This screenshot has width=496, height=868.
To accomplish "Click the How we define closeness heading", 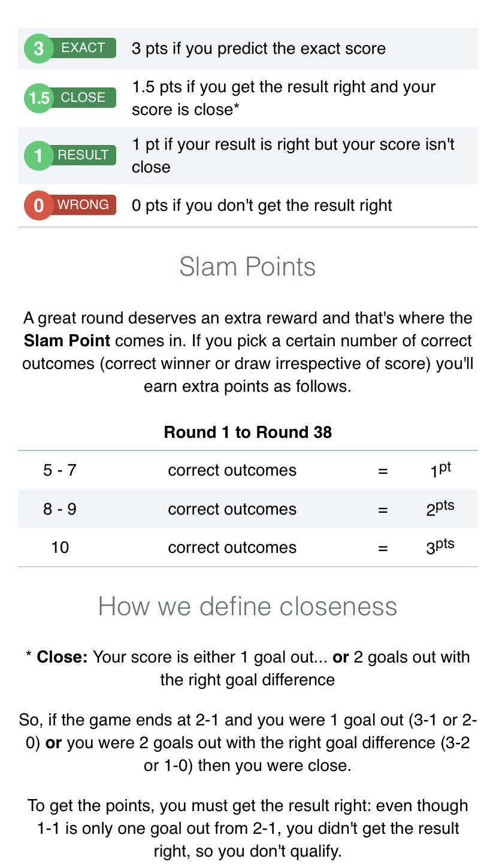I will click(247, 606).
